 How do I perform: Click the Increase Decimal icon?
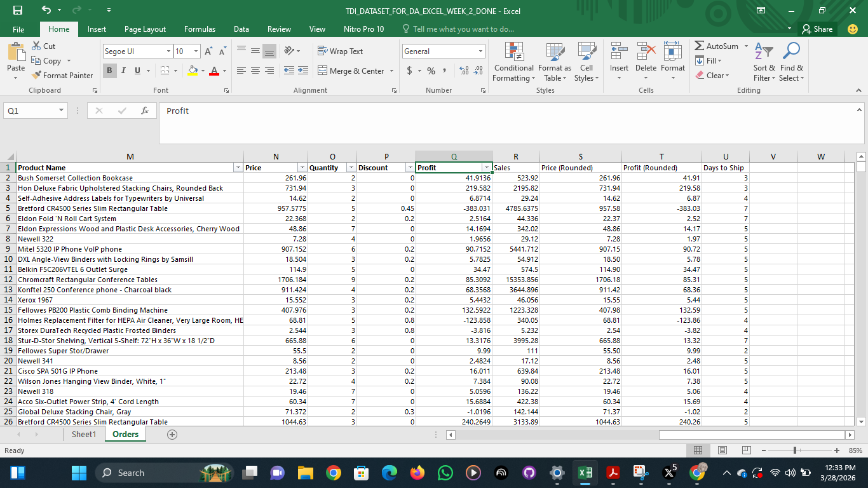coord(463,71)
